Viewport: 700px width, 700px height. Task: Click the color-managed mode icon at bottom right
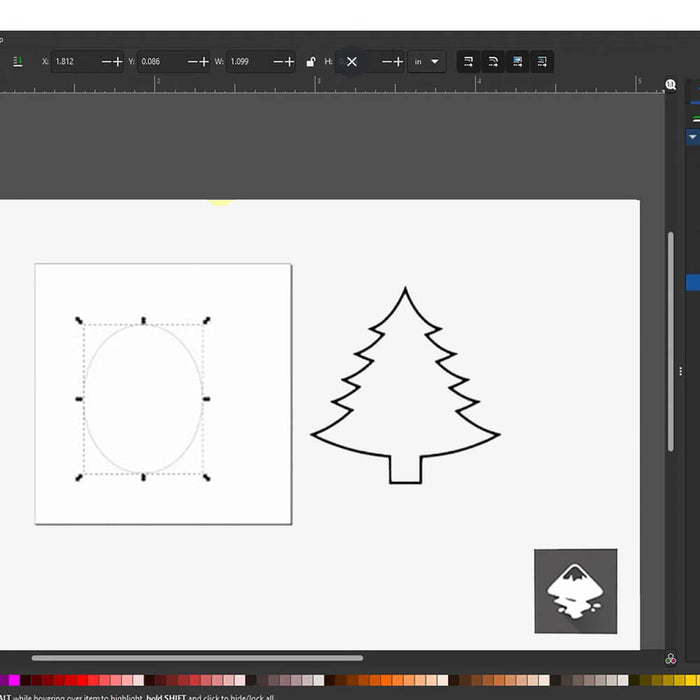point(671,659)
